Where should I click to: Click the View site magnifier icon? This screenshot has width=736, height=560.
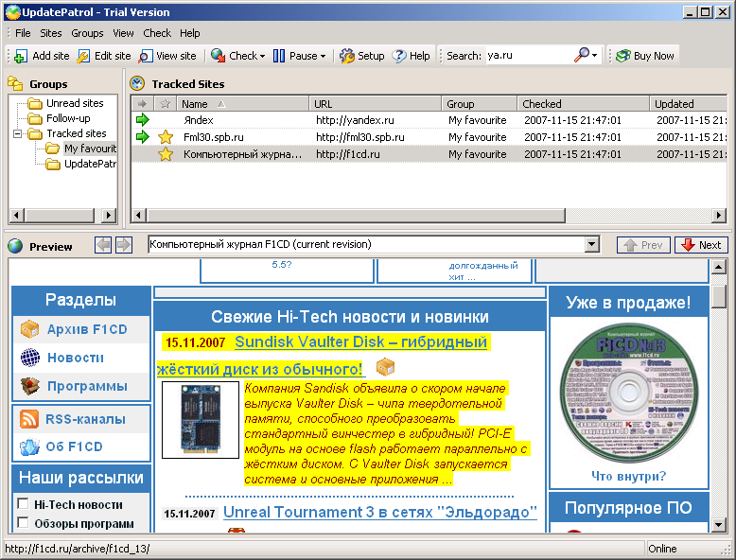point(145,57)
